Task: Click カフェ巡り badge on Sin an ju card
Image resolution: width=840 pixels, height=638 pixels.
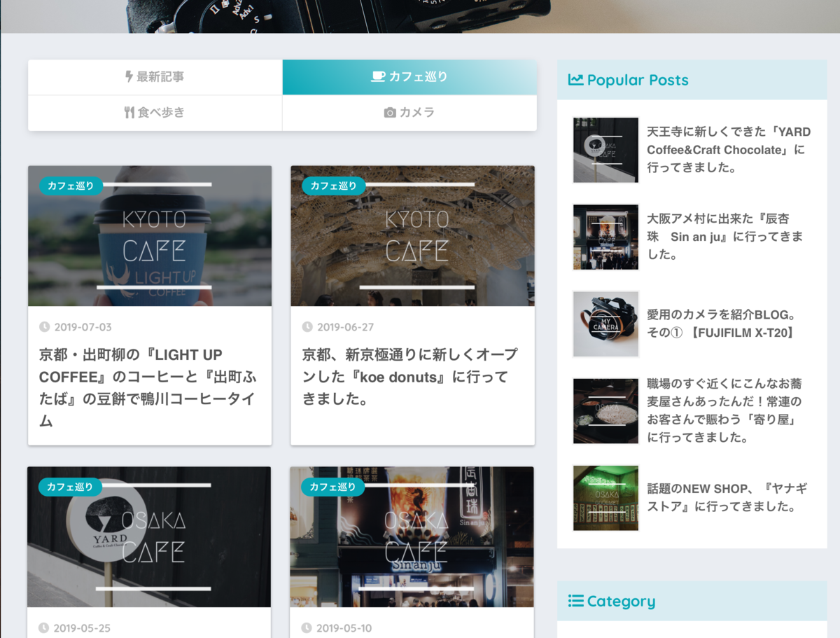Action: coord(333,487)
